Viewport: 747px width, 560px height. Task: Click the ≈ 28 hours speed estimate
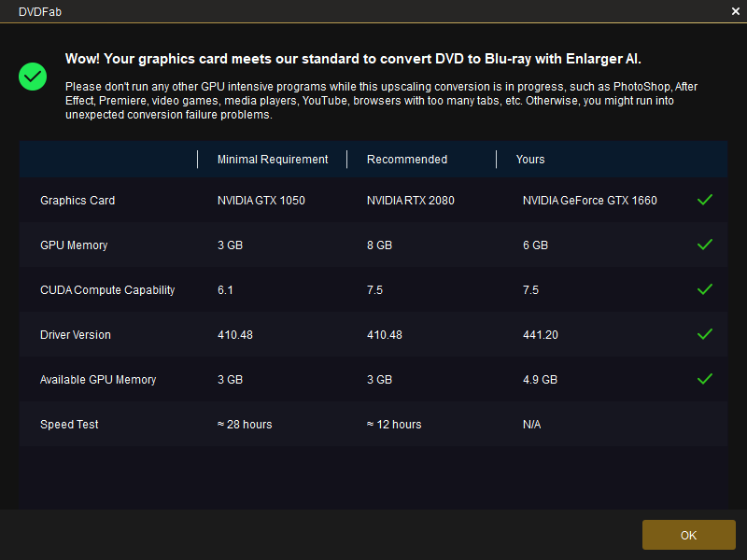(245, 425)
